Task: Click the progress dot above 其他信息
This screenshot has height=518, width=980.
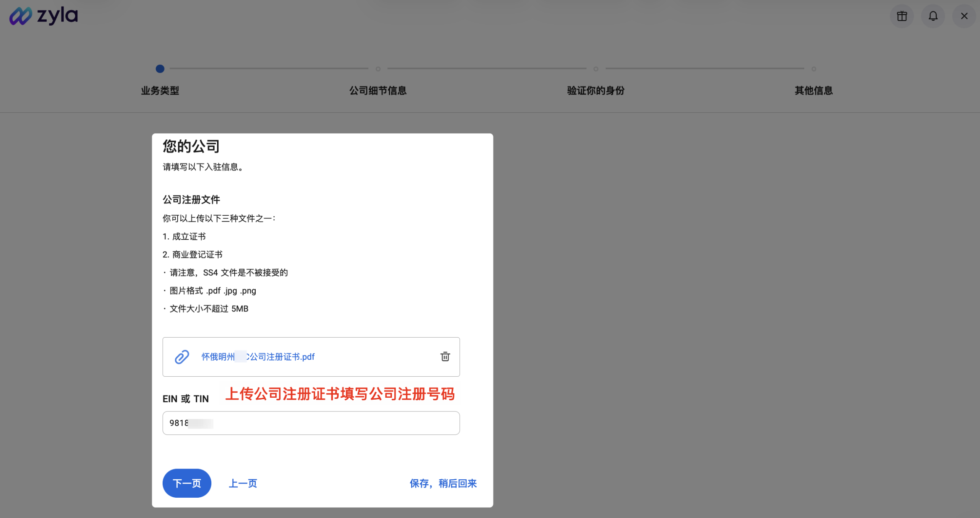Action: coord(813,69)
